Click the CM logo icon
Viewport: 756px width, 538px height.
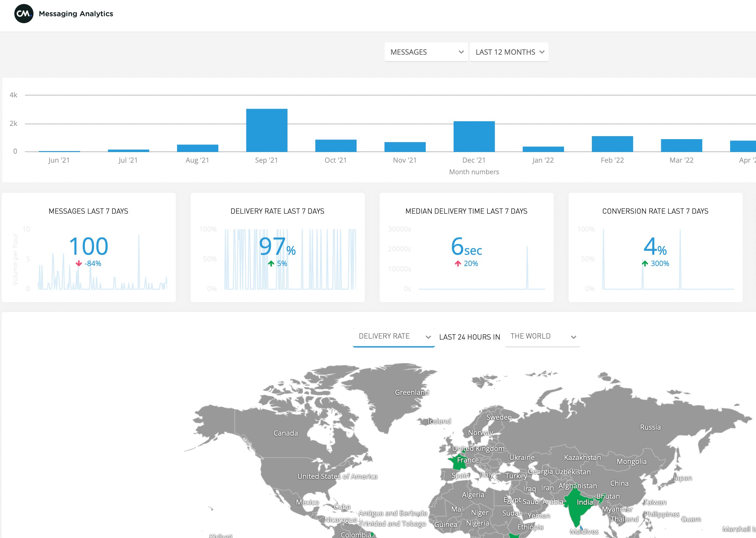[24, 14]
